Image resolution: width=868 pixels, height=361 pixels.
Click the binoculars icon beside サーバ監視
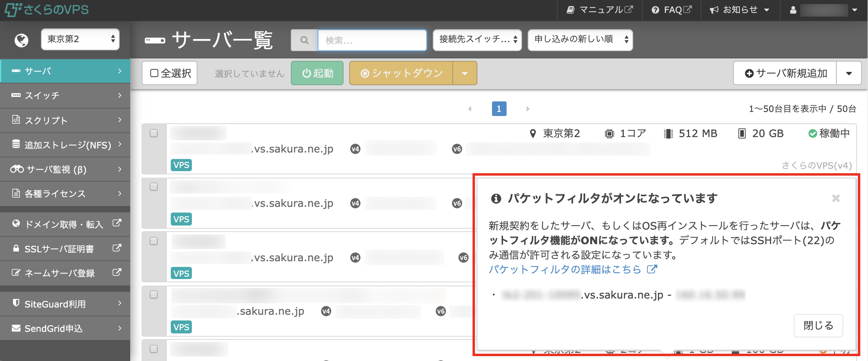pos(17,169)
